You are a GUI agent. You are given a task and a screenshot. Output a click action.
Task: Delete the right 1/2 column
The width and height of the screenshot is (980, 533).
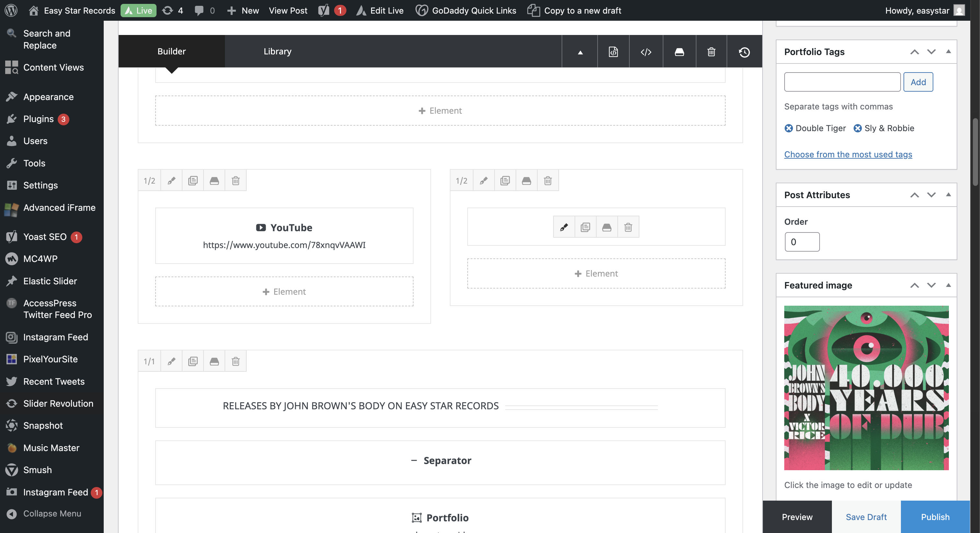(547, 181)
